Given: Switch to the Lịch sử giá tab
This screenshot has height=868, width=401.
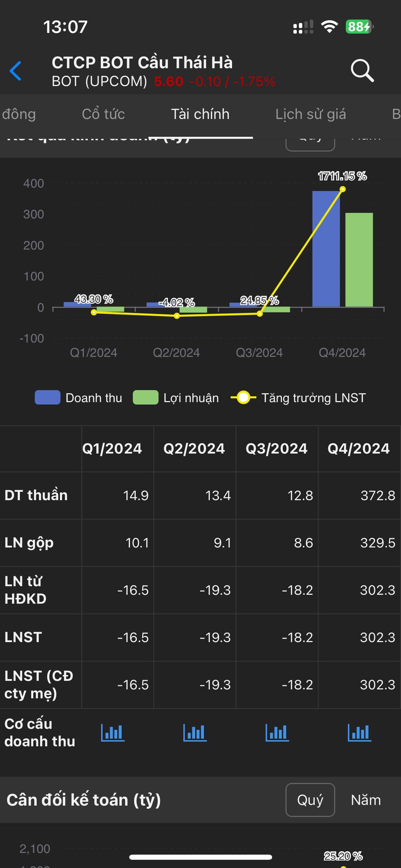Looking at the screenshot, I should pos(311,114).
